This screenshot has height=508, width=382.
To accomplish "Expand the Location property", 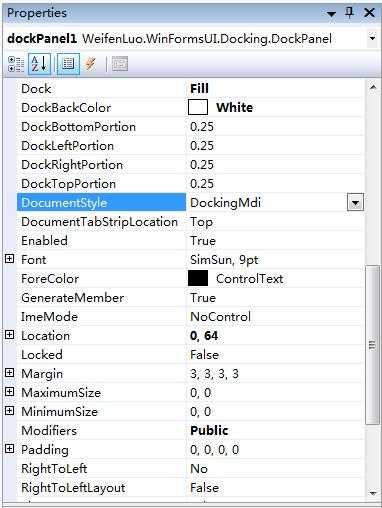I will point(10,335).
